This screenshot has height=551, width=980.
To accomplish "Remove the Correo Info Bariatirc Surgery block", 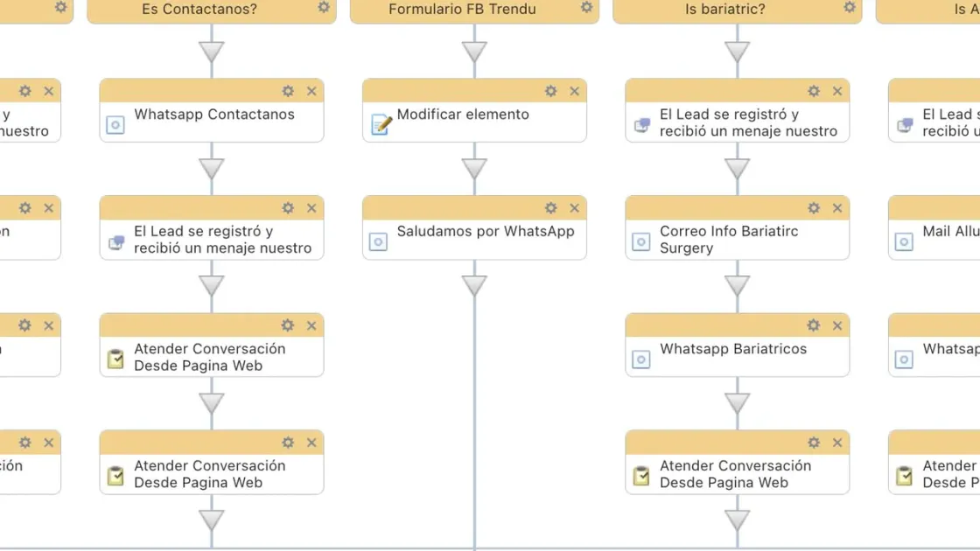I will (837, 208).
